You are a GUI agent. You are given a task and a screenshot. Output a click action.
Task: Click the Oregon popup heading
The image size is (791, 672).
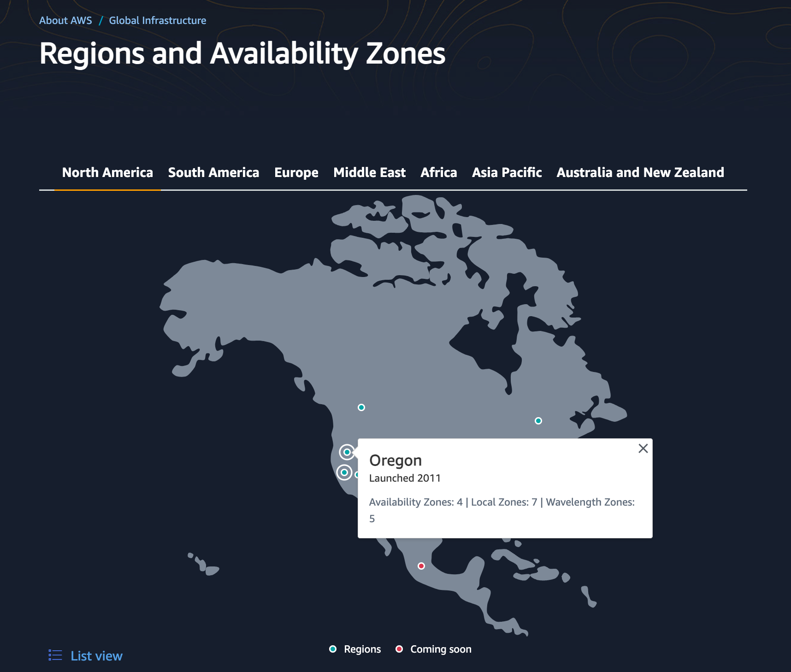click(x=395, y=460)
